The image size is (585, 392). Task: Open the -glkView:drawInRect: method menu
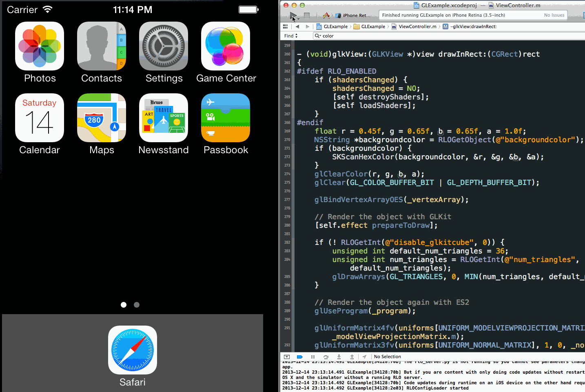tap(470, 26)
